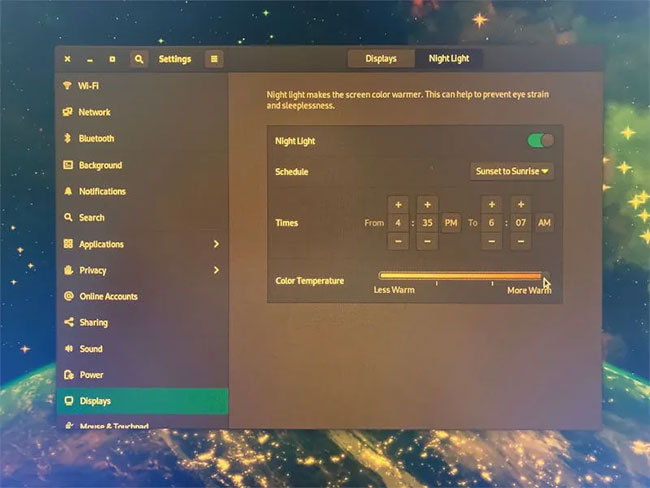Open the search icon in Settings header
This screenshot has width=650, height=488.
tap(139, 59)
